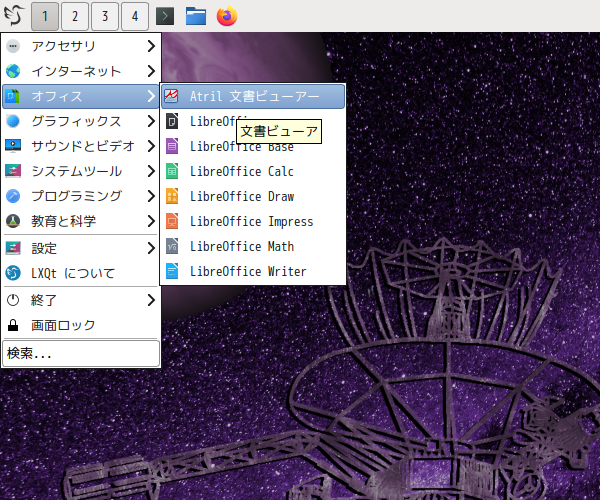Screen dimensions: 600x500
Task: Click the LibreOffice Impress icon
Action: click(x=172, y=221)
